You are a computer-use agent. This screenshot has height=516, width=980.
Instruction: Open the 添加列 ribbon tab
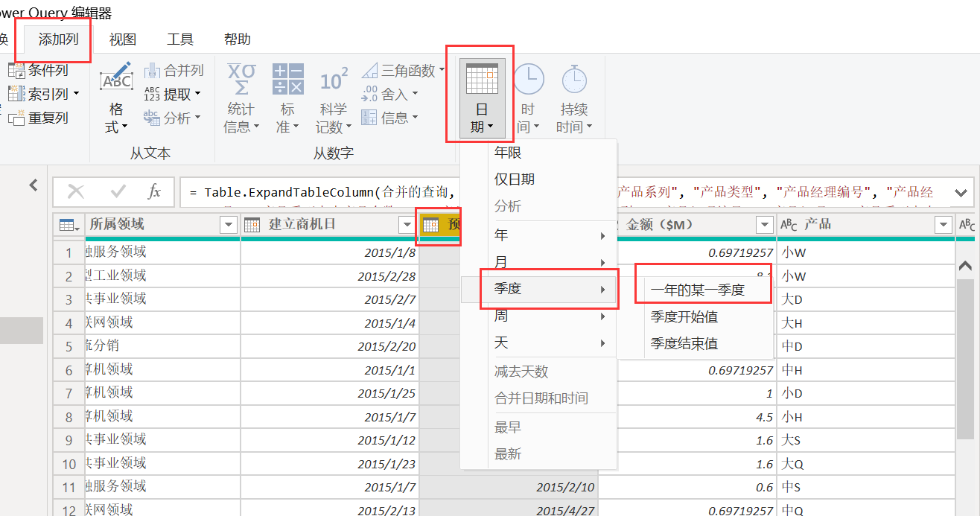(x=58, y=39)
